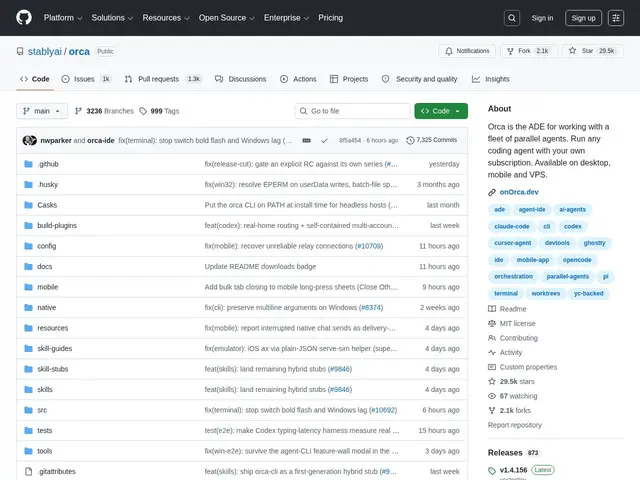This screenshot has width=640, height=480.
Task: Switch to the Pull requests tab
Action: (x=163, y=79)
